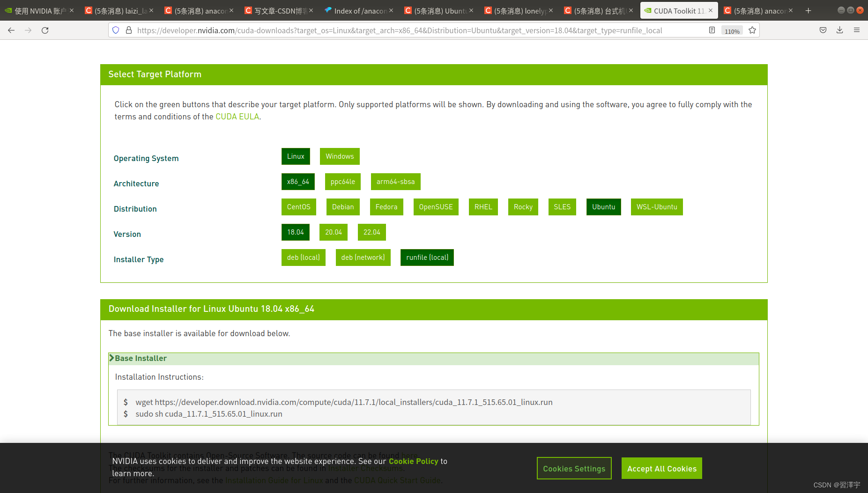Select OpenSUSE distribution
Image resolution: width=868 pixels, height=493 pixels.
click(x=436, y=207)
